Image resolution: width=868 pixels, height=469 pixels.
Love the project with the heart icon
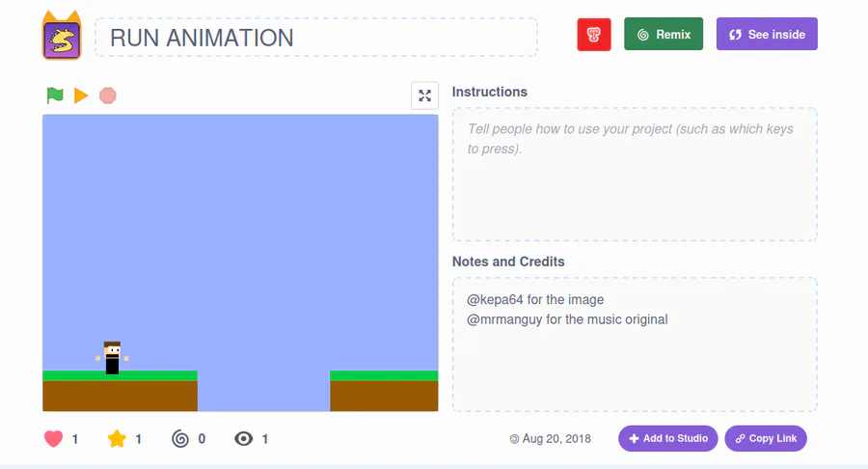pos(54,438)
